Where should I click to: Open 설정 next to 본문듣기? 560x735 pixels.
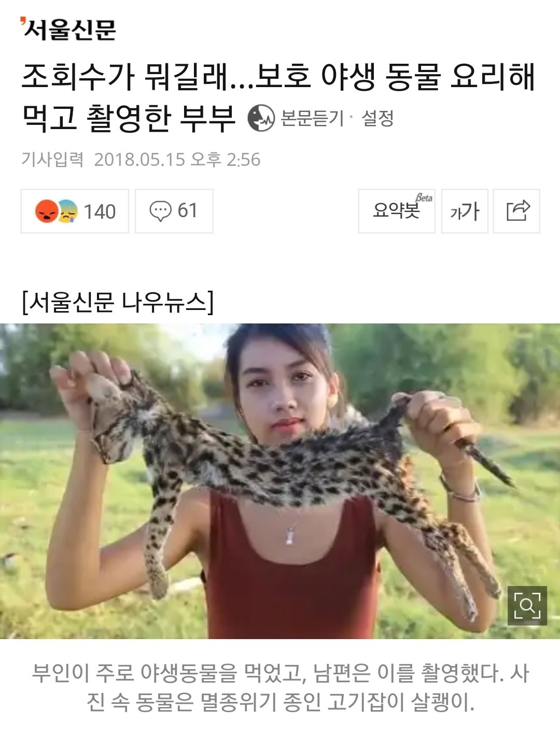377,118
